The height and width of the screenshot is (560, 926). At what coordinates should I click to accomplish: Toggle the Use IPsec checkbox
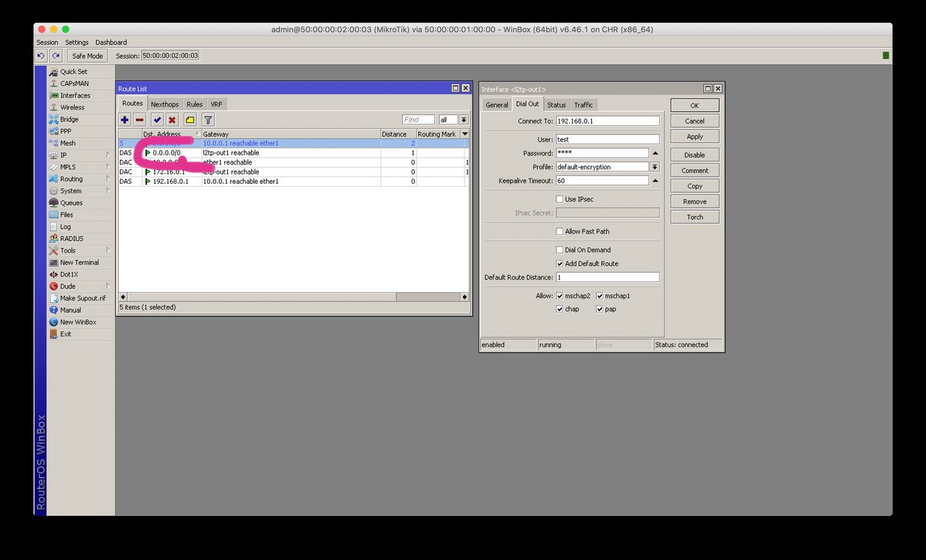tap(559, 199)
